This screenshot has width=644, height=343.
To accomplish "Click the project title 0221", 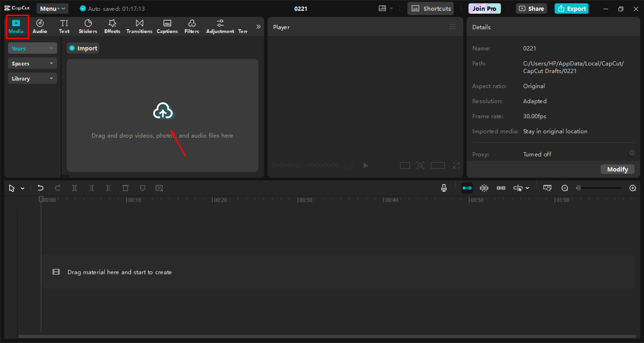I will coord(301,8).
